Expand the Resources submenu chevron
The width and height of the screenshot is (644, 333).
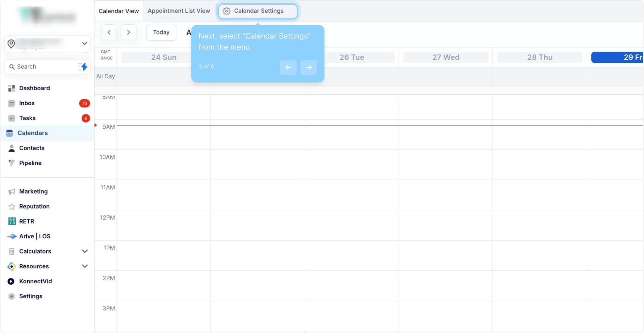pyautogui.click(x=85, y=266)
